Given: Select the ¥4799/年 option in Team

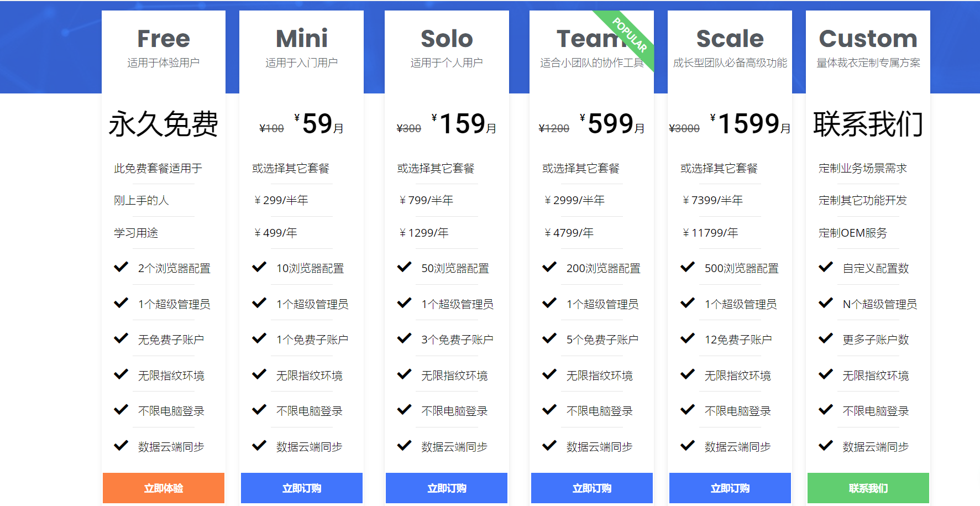Looking at the screenshot, I should point(569,233).
